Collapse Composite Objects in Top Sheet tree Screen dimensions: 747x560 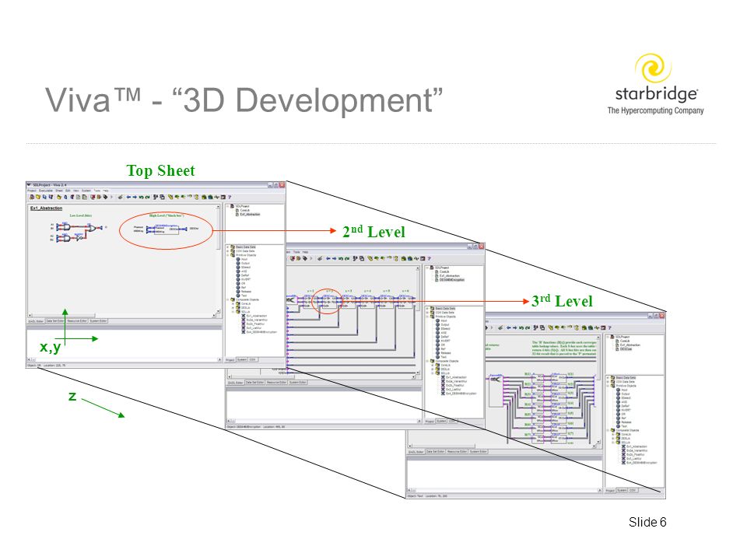coord(228,299)
